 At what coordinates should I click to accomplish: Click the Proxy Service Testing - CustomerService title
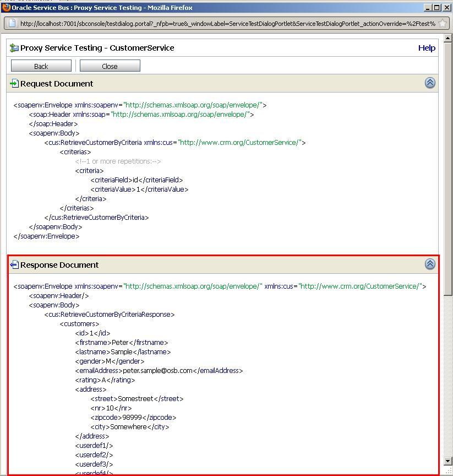click(x=97, y=48)
